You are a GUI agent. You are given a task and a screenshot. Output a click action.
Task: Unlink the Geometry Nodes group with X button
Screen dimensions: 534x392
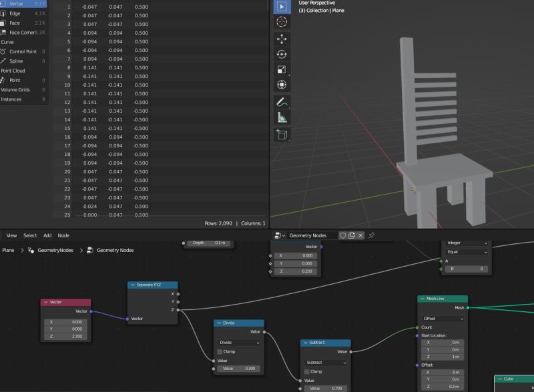(360, 237)
